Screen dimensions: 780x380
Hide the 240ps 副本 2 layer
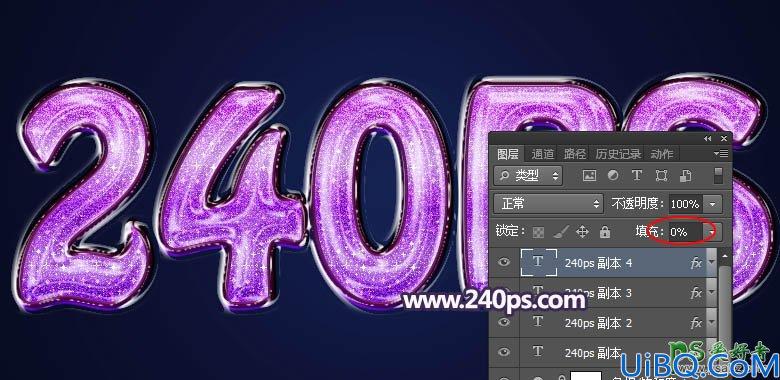pyautogui.click(x=504, y=322)
